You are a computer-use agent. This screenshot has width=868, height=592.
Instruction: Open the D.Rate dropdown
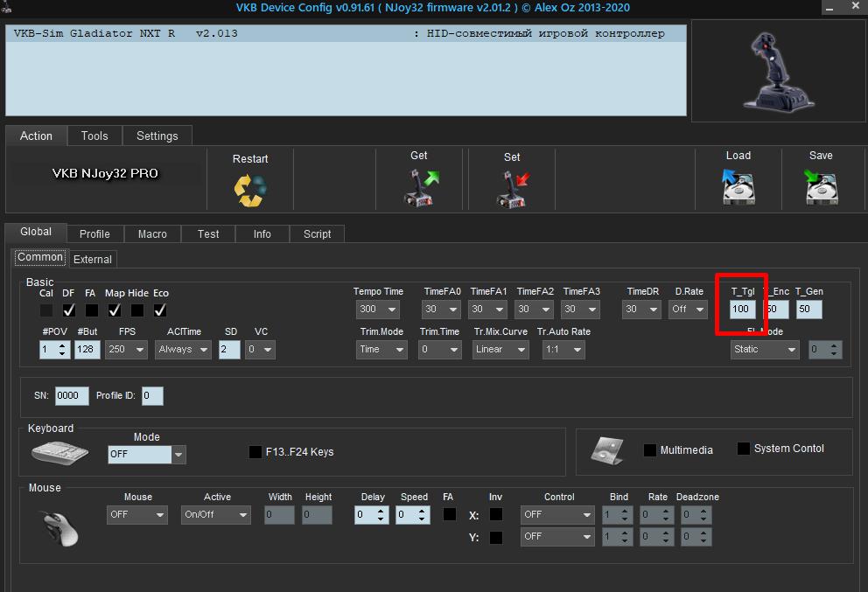pyautogui.click(x=688, y=310)
